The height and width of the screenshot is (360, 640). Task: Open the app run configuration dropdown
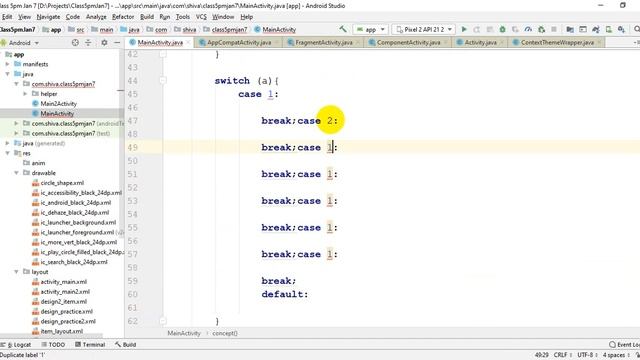tap(371, 29)
